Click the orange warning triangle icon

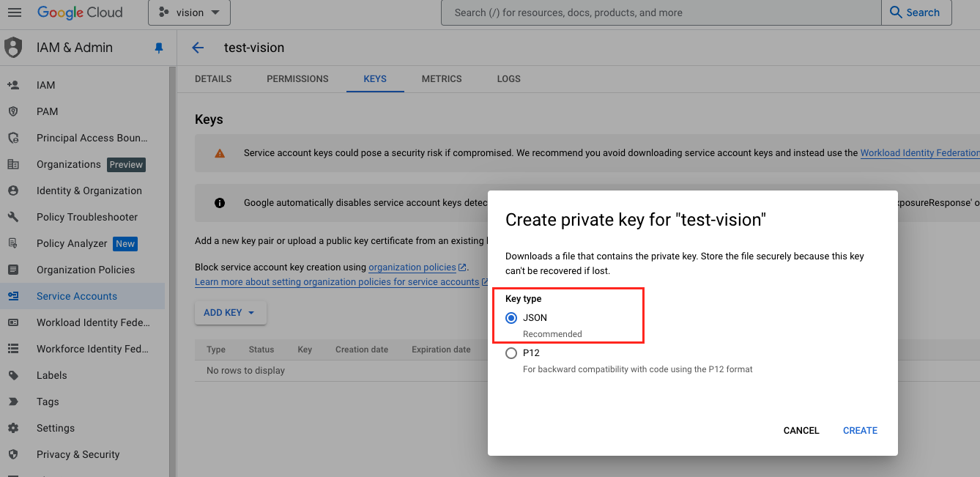click(220, 153)
